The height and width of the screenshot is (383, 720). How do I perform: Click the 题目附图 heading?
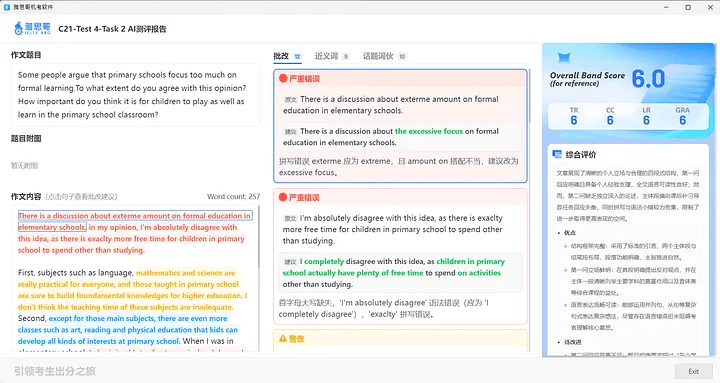click(x=26, y=139)
